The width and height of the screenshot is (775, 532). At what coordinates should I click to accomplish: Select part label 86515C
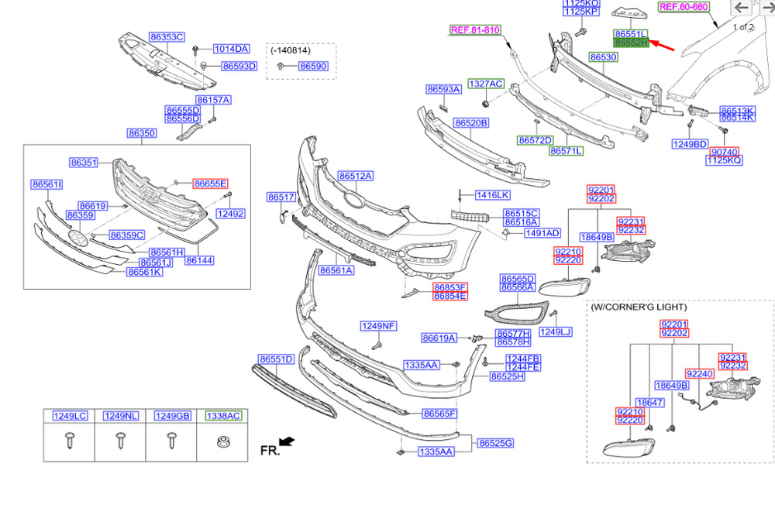coord(521,214)
